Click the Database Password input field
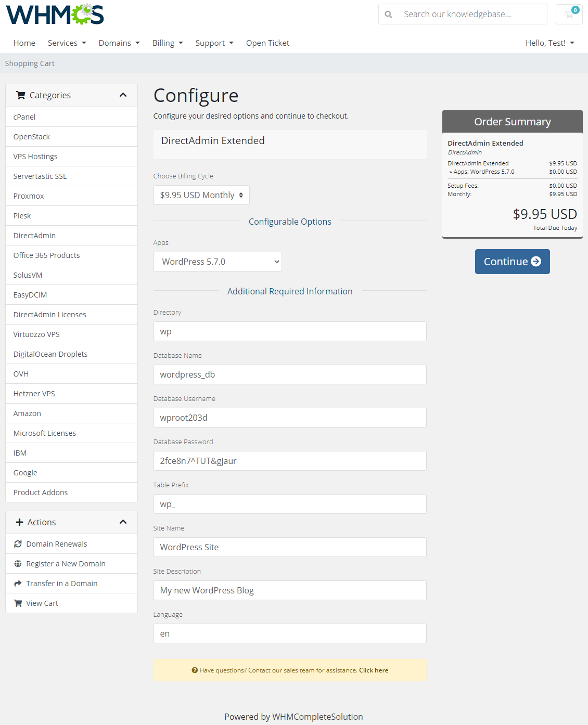Screen dimensions: 588x725 290,460
